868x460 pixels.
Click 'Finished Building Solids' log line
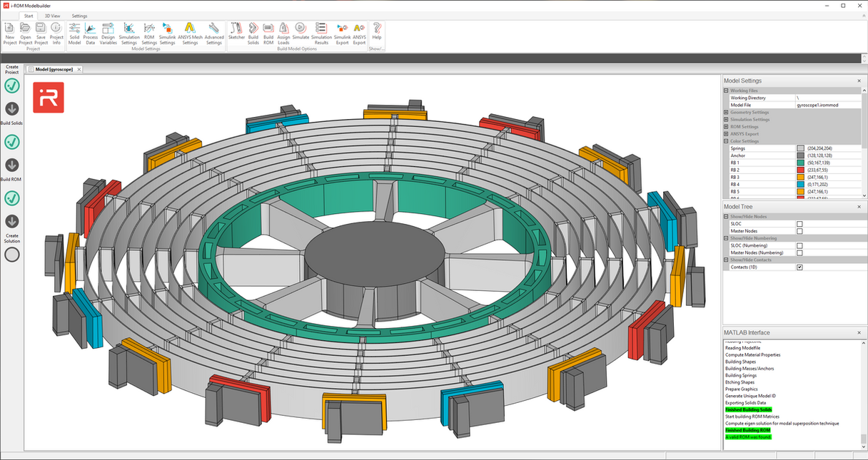click(748, 409)
